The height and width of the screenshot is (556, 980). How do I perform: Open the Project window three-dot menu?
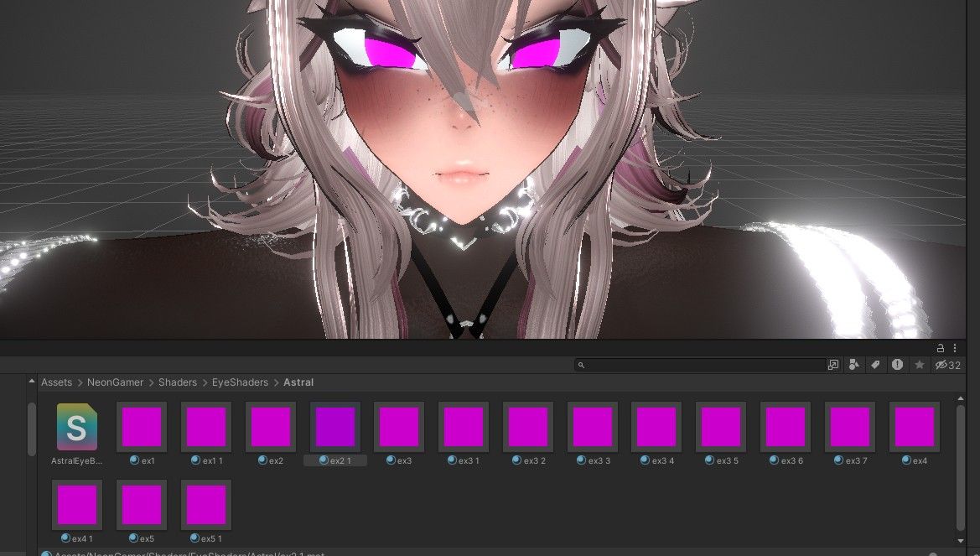pyautogui.click(x=954, y=348)
